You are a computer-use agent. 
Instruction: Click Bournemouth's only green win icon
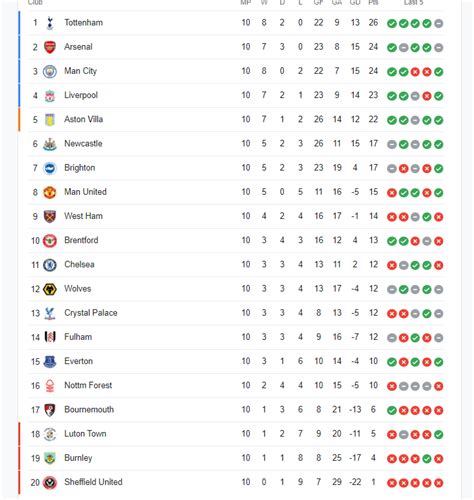click(x=392, y=410)
